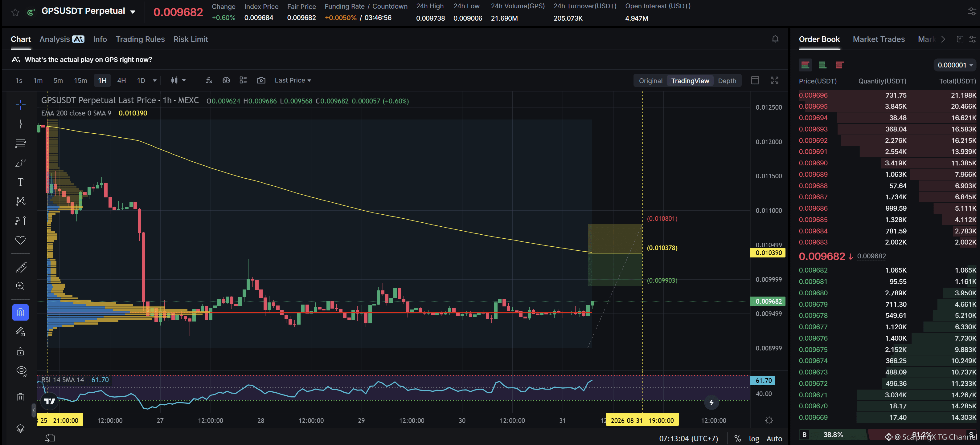Select the Order Book tab
Screen dimensions: 980x445
click(819, 39)
